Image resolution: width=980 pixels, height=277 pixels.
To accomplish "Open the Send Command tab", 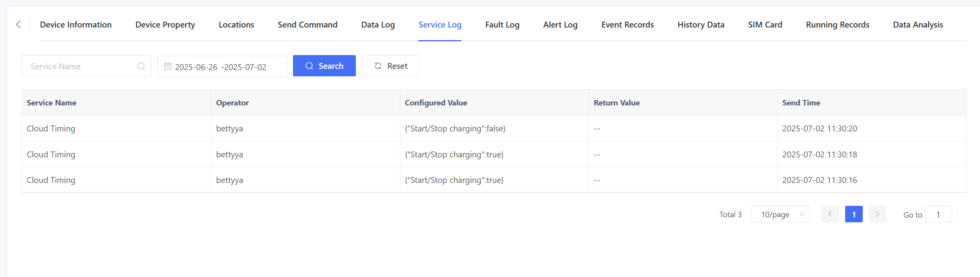I will pos(308,25).
